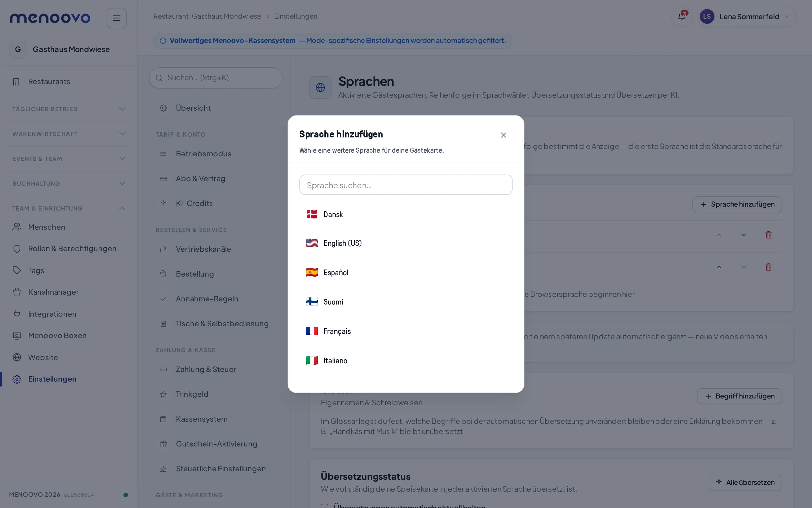Select Suomi as additional language

406,302
